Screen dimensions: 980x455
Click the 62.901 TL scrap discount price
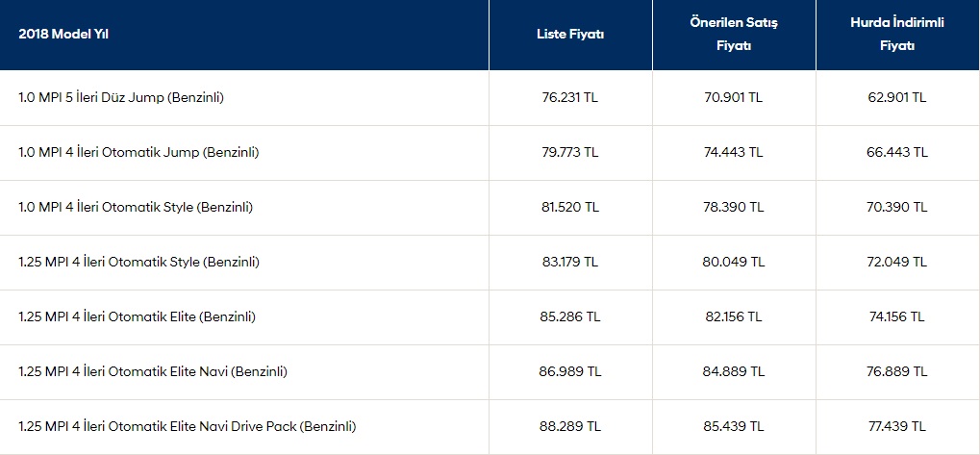[897, 97]
